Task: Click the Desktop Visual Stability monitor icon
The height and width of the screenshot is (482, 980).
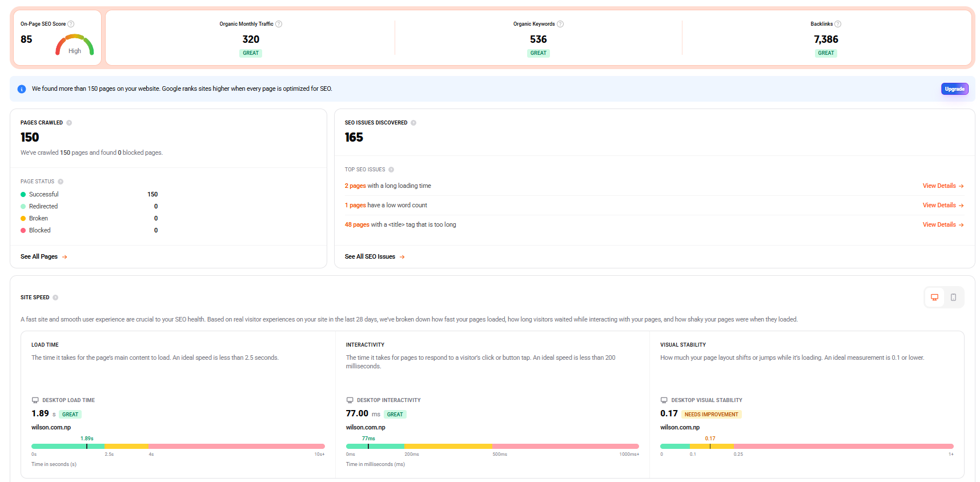Action: [664, 400]
